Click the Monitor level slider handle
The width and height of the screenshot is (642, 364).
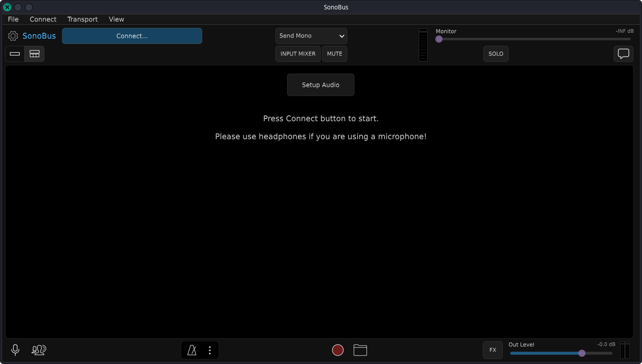coord(439,39)
